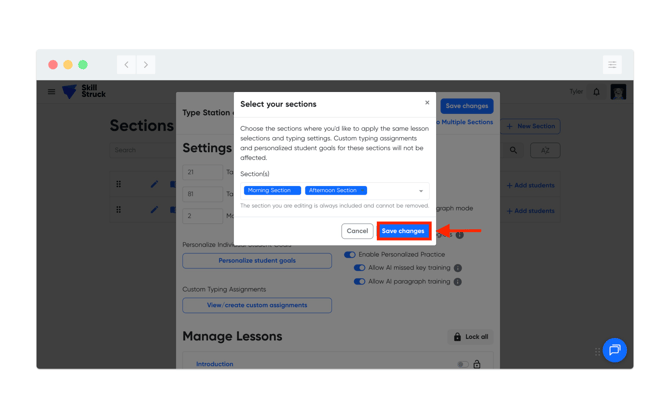The width and height of the screenshot is (670, 418).
Task: Expand the Section(s) dropdown arrow
Action: click(421, 191)
